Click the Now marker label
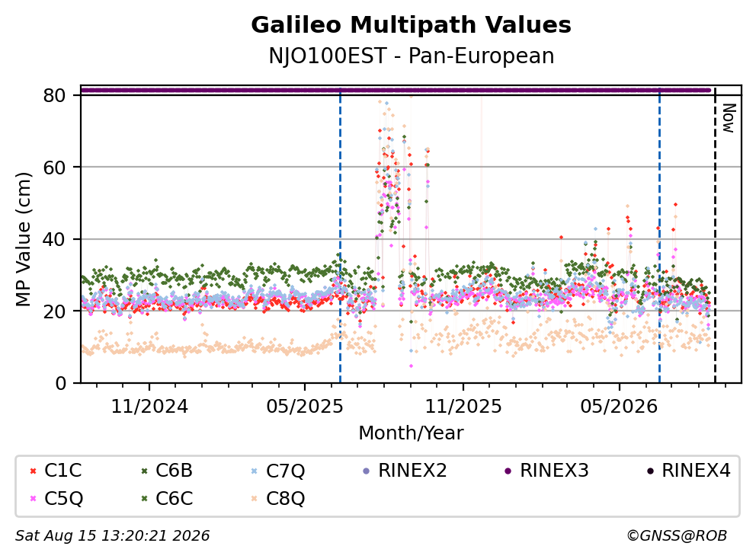This screenshot has height=559, width=756. (729, 118)
